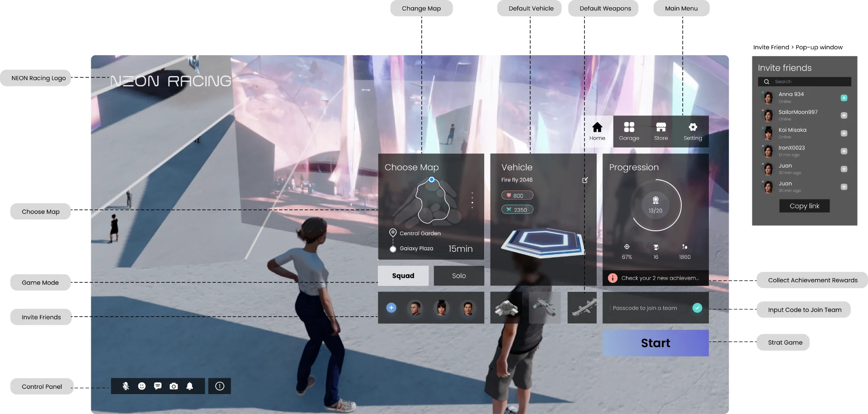This screenshot has height=414, width=868.
Task: Open the Store tab
Action: (x=660, y=131)
